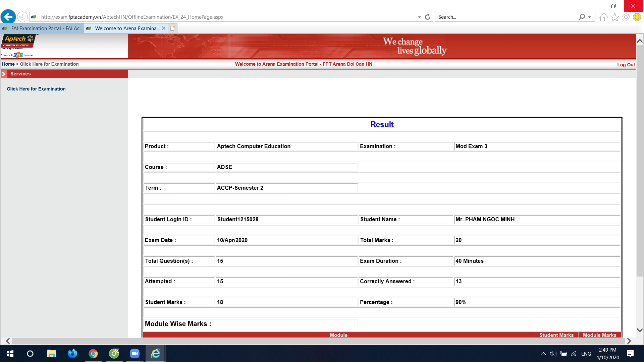This screenshot has width=644, height=362.
Task: Select the 10/Apr/2020 exam date value
Action: click(232, 240)
